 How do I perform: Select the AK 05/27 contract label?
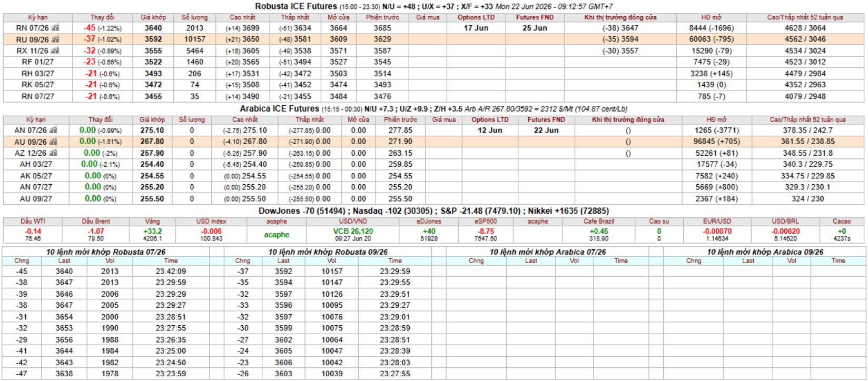coord(36,176)
